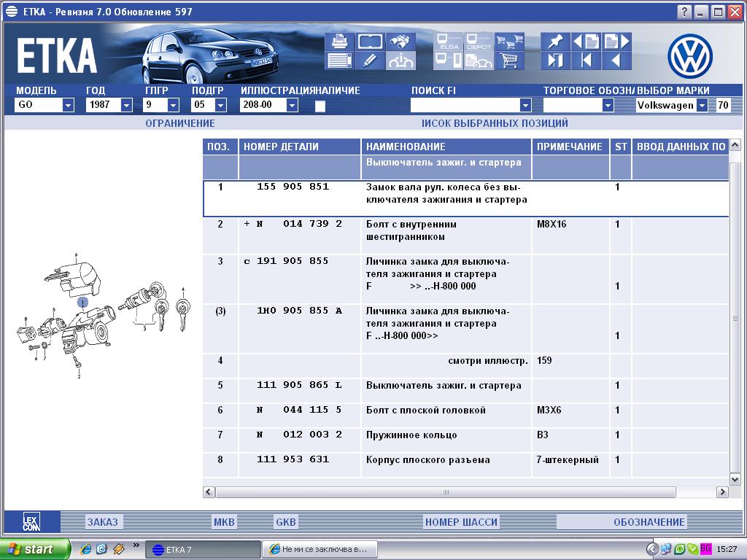Viewport: 747px width, 560px height.
Task: Expand hidden tray icons with the arrow
Action: point(651,549)
